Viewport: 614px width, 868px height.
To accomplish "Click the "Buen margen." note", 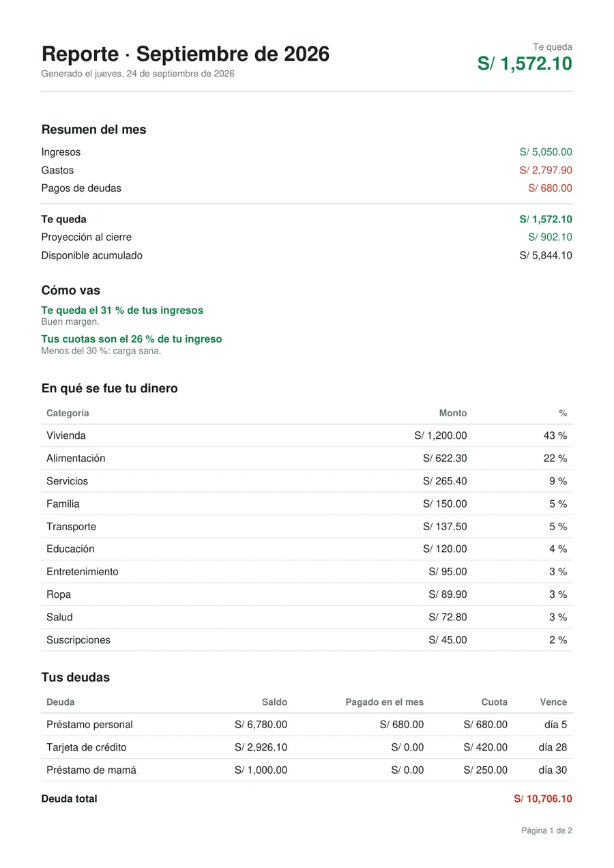I will click(x=70, y=321).
